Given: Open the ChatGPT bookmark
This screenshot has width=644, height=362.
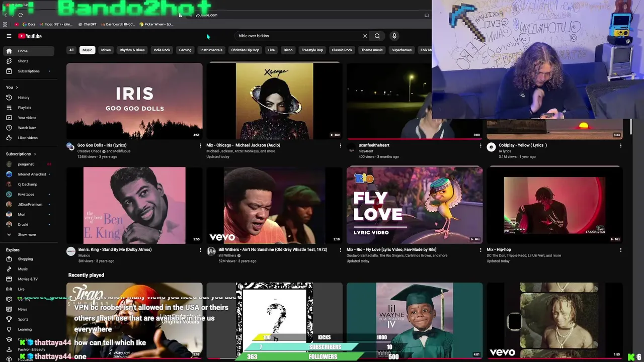Looking at the screenshot, I should point(87,24).
